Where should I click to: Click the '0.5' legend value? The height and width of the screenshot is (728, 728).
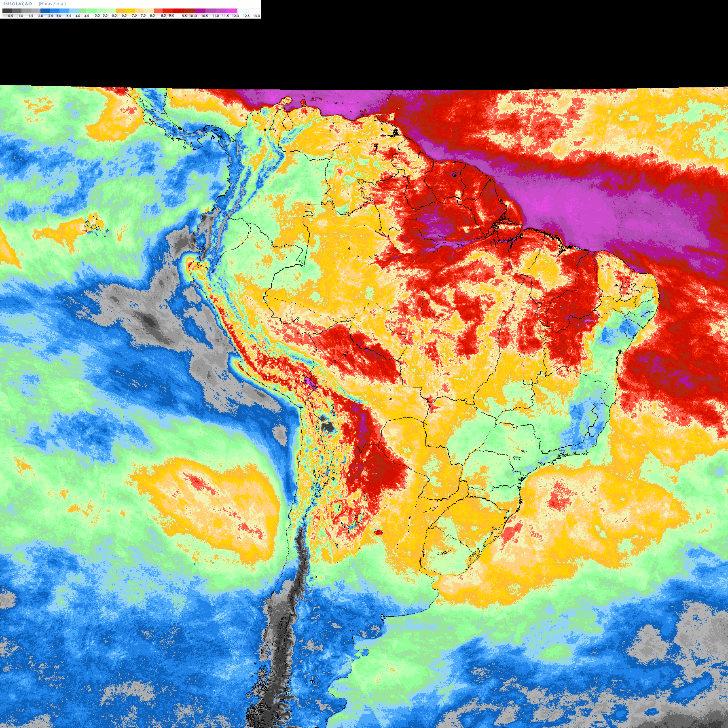pos(11,16)
